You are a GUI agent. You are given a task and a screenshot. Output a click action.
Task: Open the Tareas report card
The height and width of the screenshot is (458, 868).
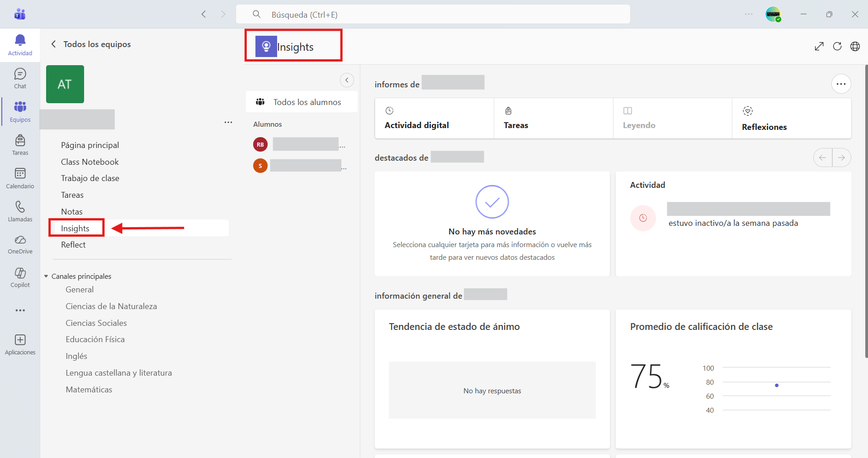(553, 119)
